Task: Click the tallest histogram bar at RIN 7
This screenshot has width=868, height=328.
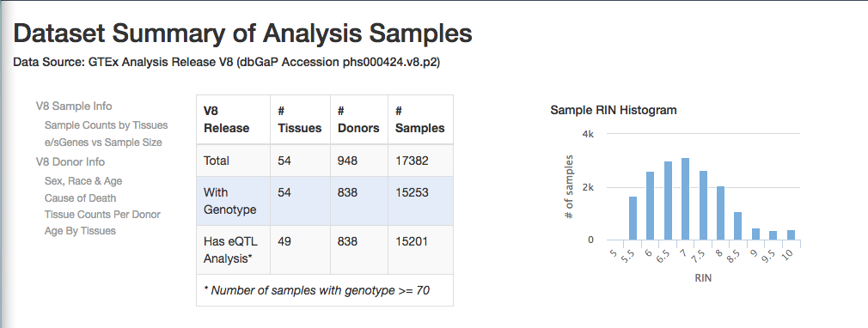Action: click(x=685, y=199)
